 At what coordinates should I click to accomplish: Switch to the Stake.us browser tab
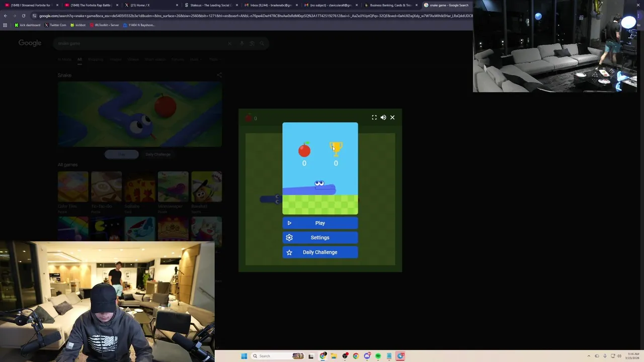point(210,5)
